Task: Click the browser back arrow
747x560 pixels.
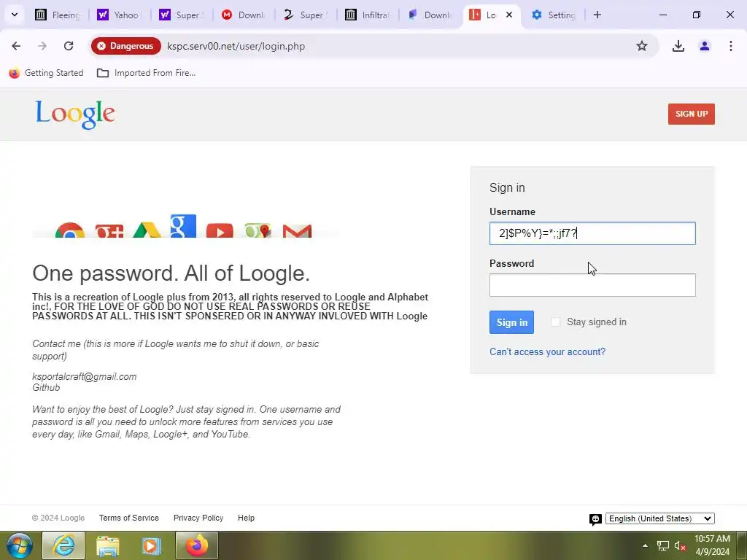Action: coord(16,46)
